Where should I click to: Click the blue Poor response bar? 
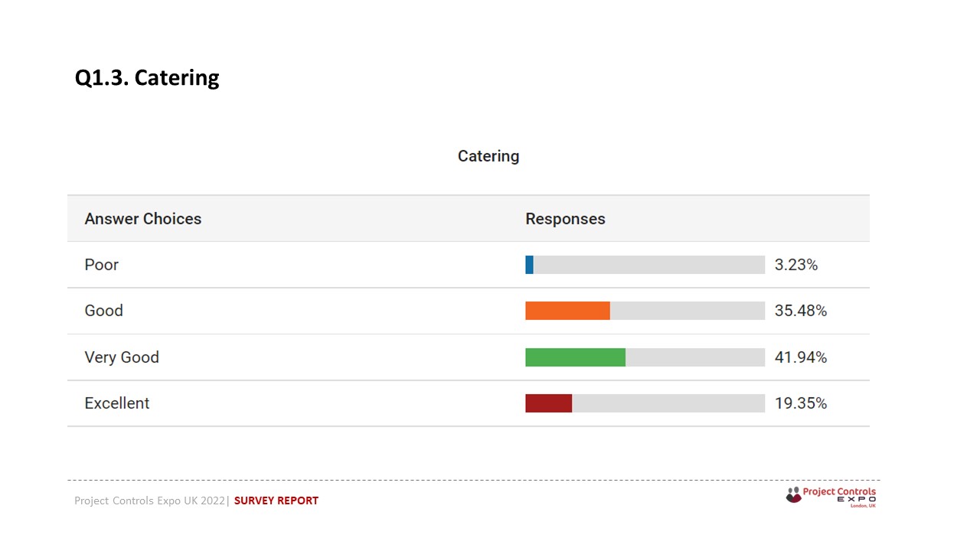(x=529, y=265)
